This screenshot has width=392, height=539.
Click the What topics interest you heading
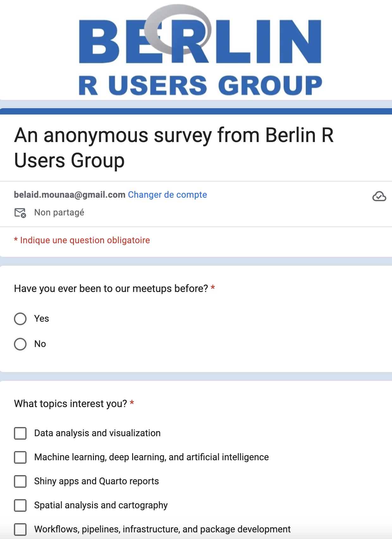coord(70,404)
